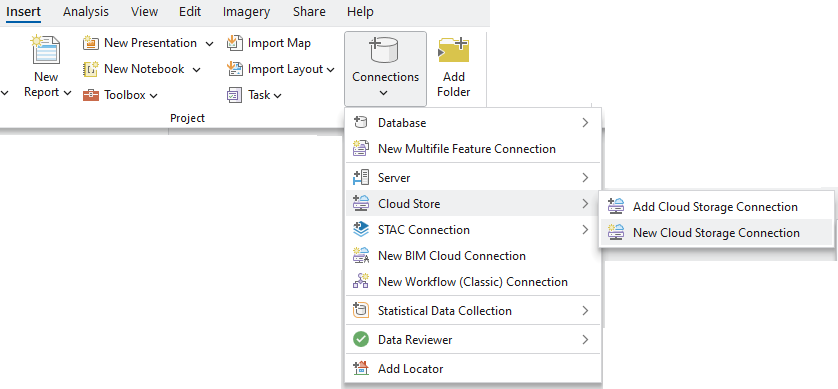Choose New BIM Cloud Connection
This screenshot has width=838, height=389.
click(474, 256)
